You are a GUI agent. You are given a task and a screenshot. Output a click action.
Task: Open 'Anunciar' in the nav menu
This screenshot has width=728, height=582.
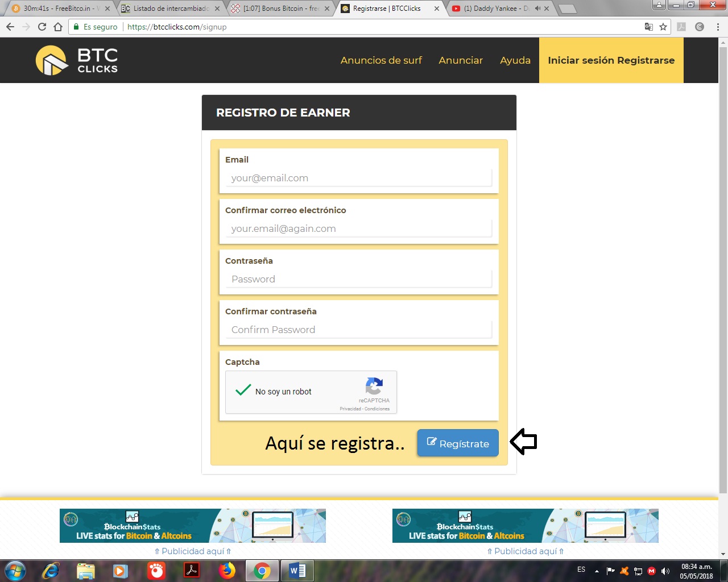(x=461, y=60)
